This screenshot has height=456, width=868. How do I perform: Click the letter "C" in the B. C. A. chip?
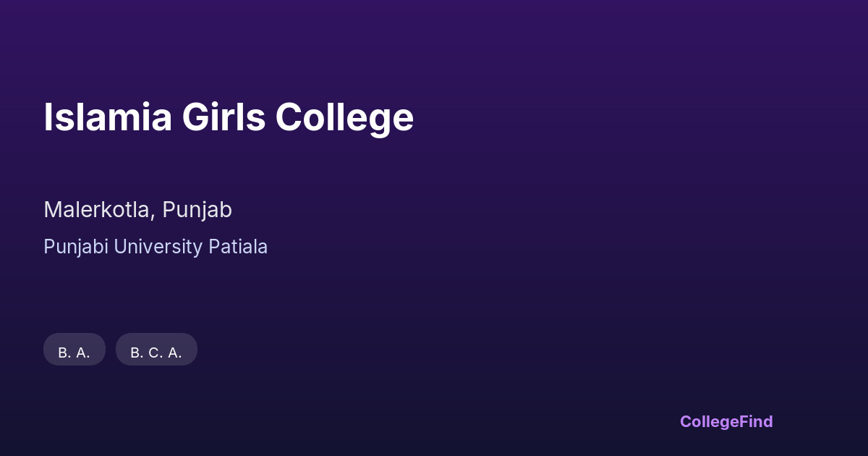click(x=154, y=352)
